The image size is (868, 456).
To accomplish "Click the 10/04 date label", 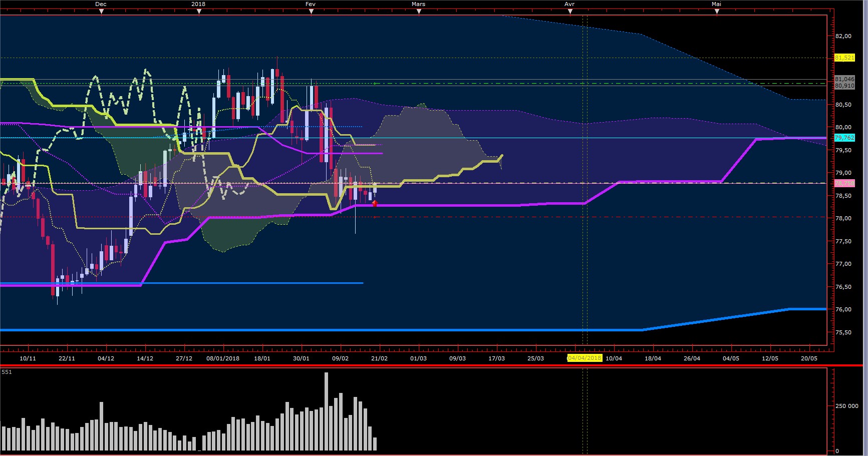I will point(614,358).
